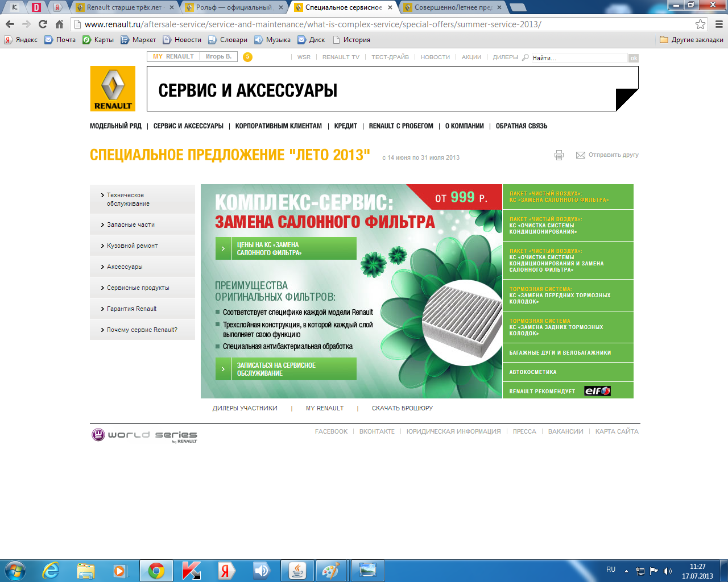
Task: Open Windows Explorer from the taskbar
Action: pos(85,570)
